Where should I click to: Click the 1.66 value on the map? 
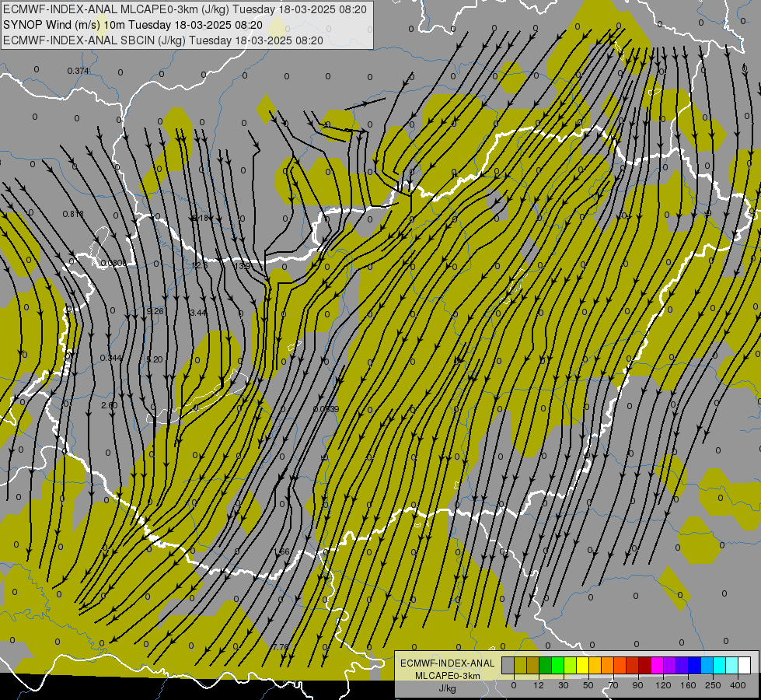click(x=282, y=551)
